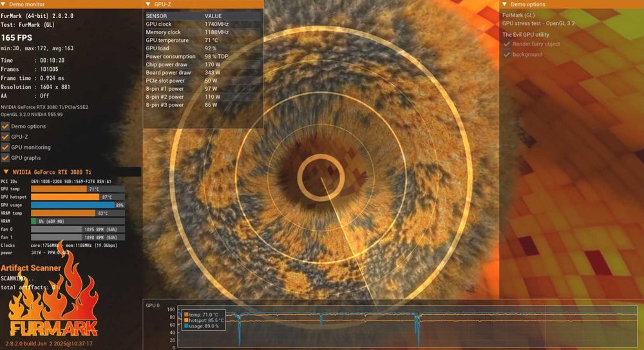Select the 8-pin #1 power row
Screen dimensions: 644x350
[203, 89]
